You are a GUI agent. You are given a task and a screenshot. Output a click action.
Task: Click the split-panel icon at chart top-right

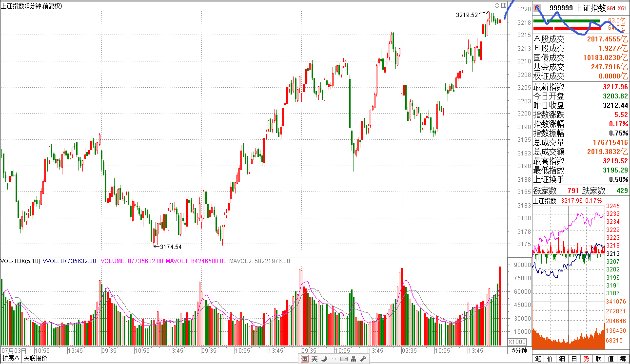(x=503, y=5)
